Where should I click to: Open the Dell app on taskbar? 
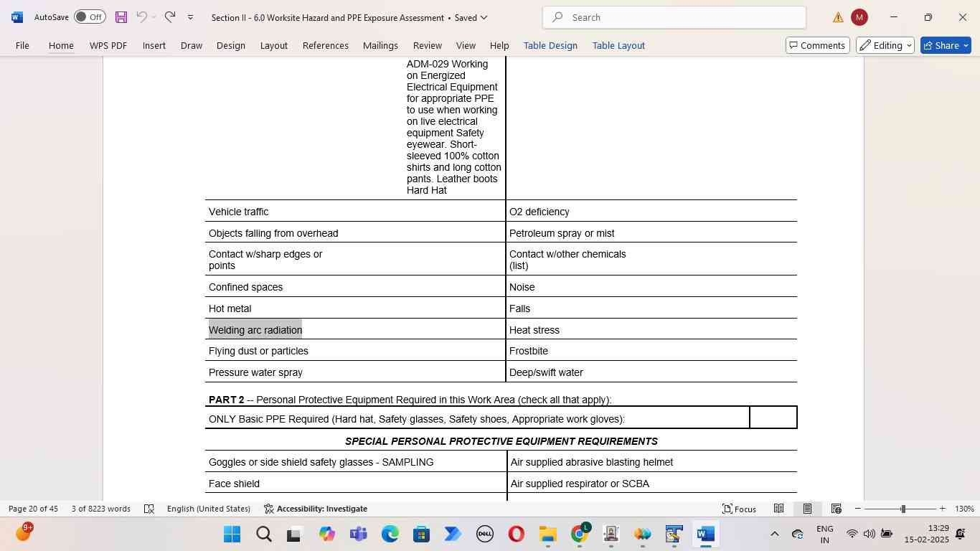tap(484, 534)
